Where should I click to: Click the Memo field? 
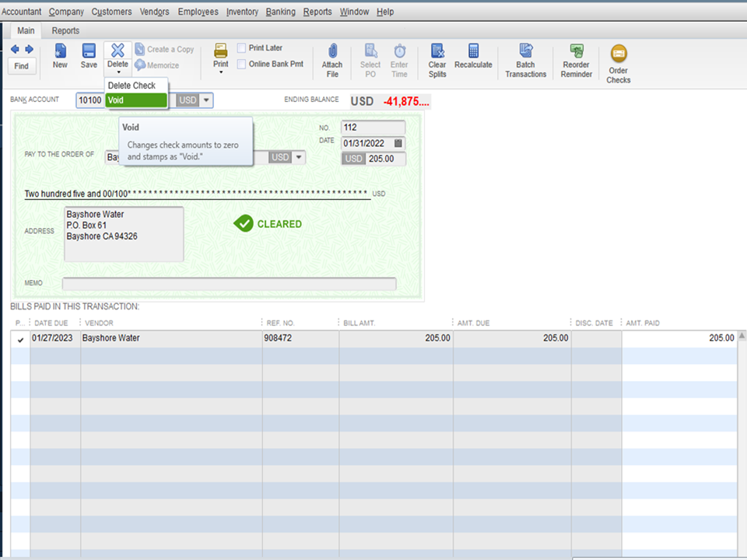[x=229, y=283]
